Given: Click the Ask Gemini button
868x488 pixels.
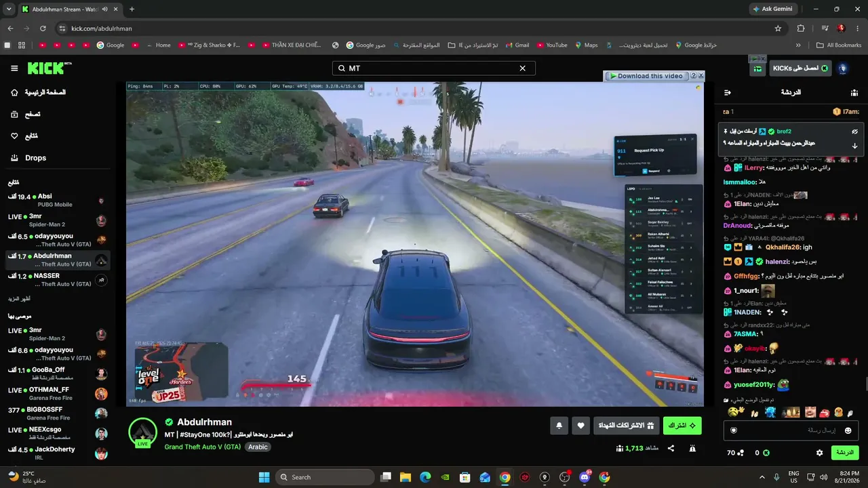Looking at the screenshot, I should [x=772, y=9].
